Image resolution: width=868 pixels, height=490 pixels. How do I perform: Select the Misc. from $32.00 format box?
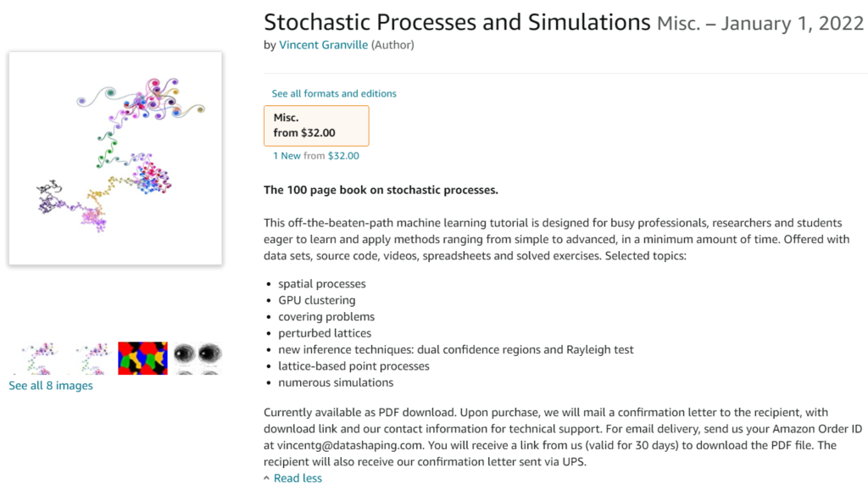point(316,125)
